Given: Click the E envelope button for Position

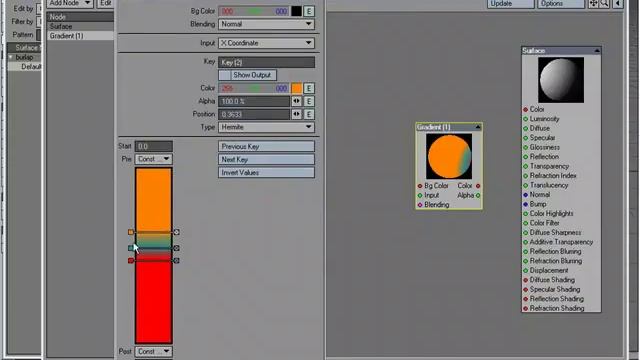Looking at the screenshot, I should click(309, 114).
